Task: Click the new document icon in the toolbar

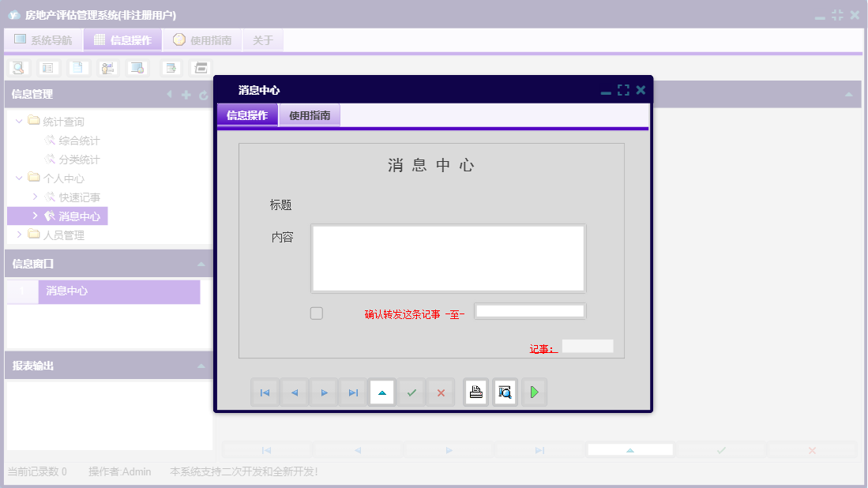Action: point(78,68)
